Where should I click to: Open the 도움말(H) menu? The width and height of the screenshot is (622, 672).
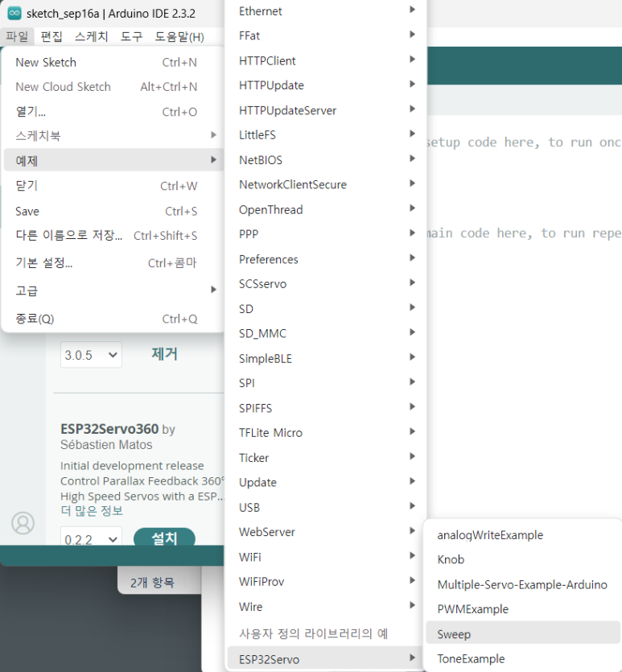[179, 37]
